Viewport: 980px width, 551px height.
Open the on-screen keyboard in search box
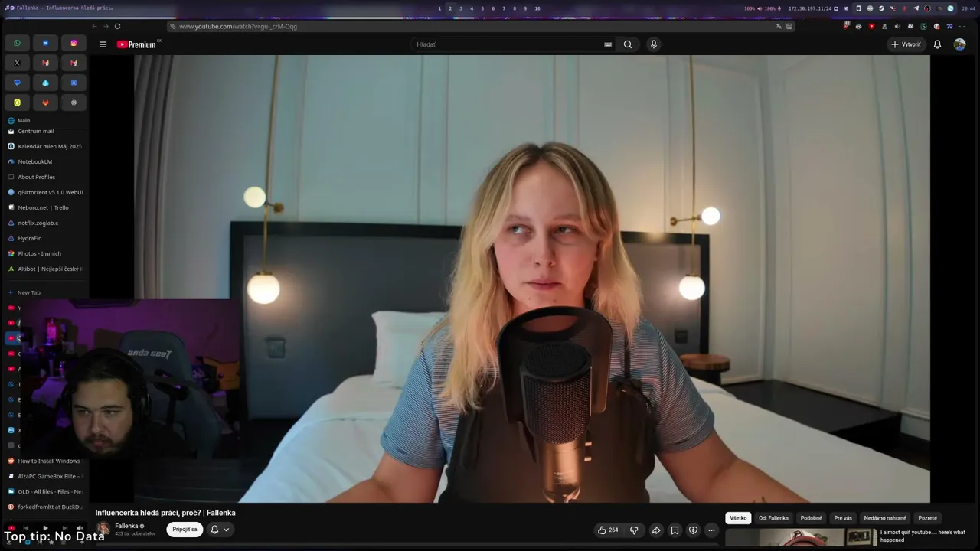click(608, 44)
